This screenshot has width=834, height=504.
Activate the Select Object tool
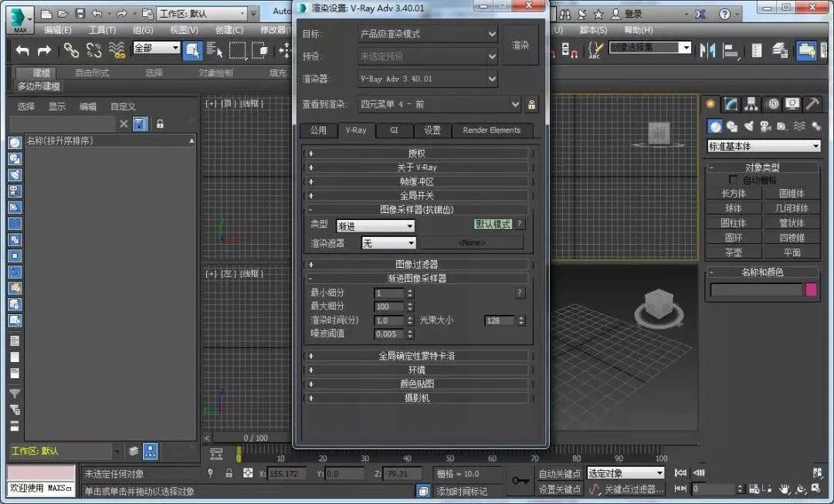(x=192, y=50)
